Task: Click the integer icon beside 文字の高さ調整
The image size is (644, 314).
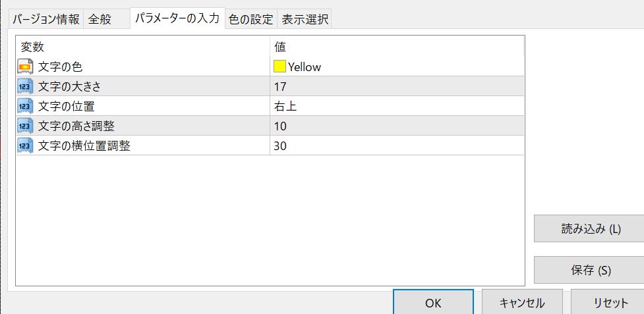Action: click(25, 126)
